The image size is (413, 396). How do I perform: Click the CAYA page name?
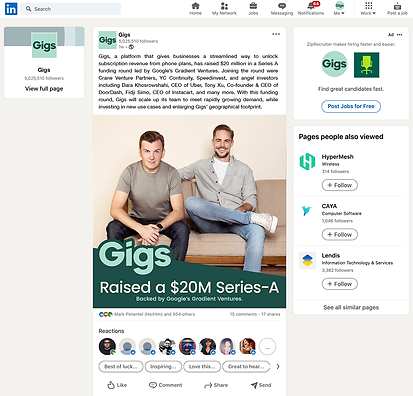point(329,206)
